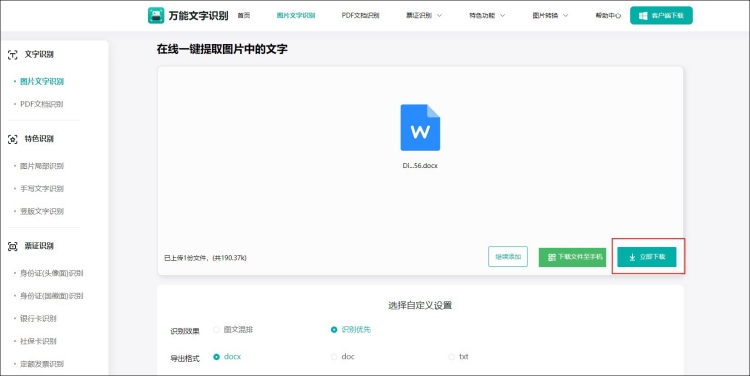Viewport: 750px width, 376px height.
Task: Click the 已上传1份文件 status text
Action: coord(206,258)
